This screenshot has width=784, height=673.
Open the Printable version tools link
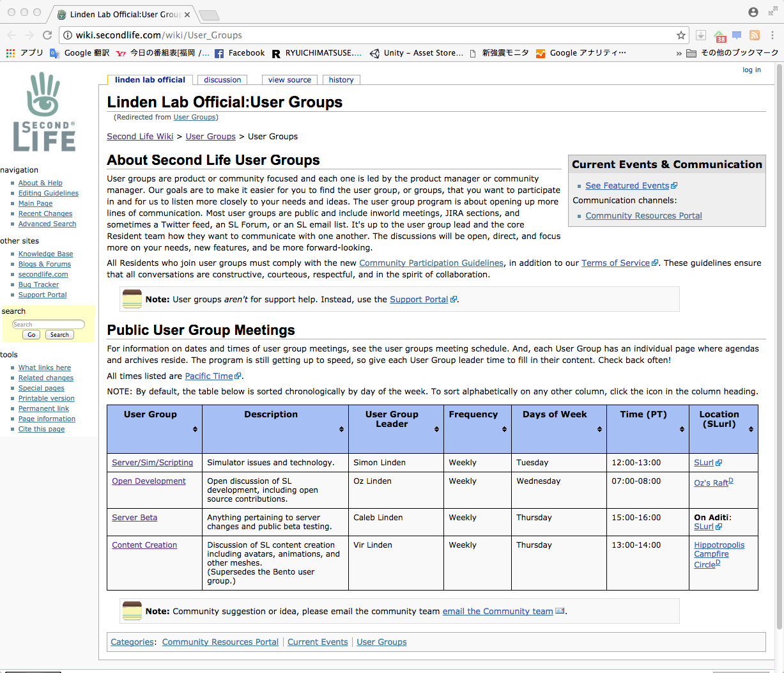tap(46, 398)
